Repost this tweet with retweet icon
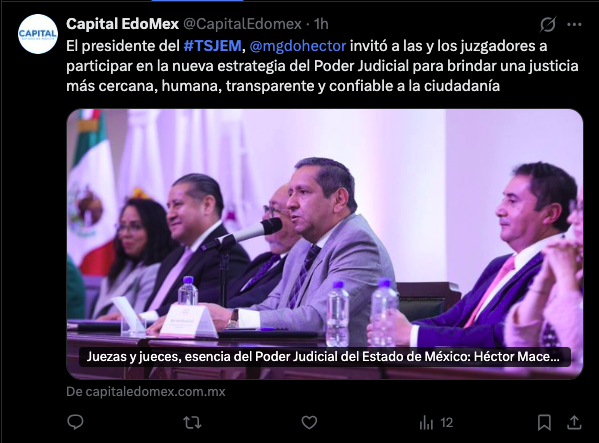The width and height of the screenshot is (599, 443). tap(192, 422)
